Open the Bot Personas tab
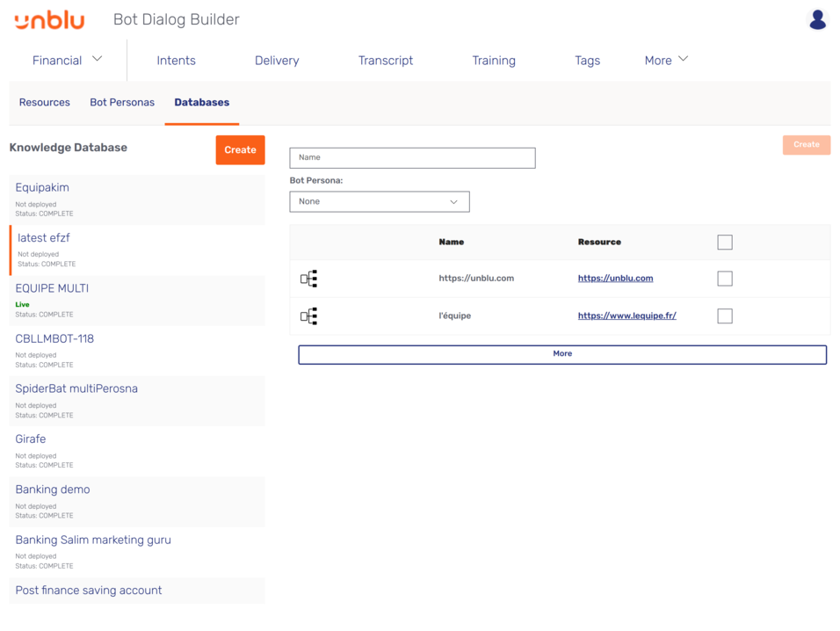Viewport: 840px width, 631px height. (122, 102)
